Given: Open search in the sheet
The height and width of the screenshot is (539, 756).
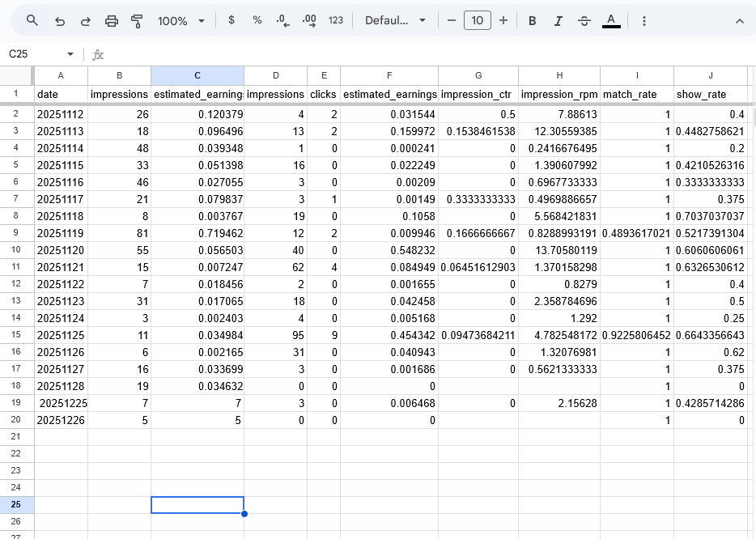Looking at the screenshot, I should [32, 22].
